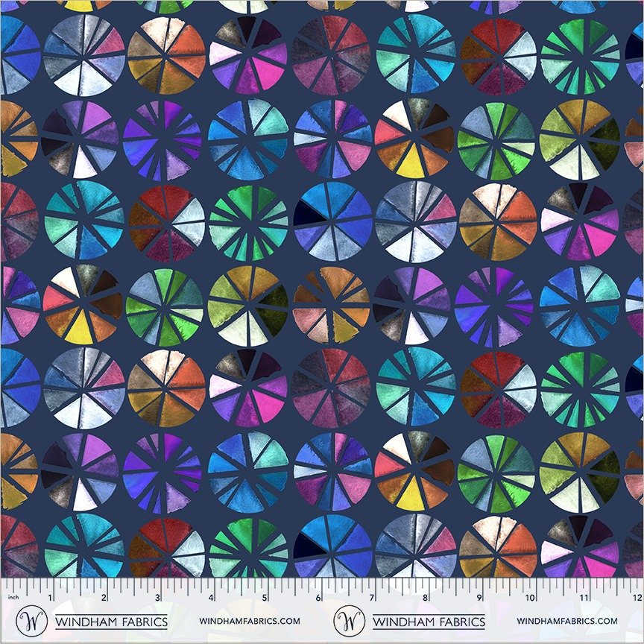Viewport: 644px width, 644px height.
Task: Open the WINDHAMFABRICS.COM link under the 4-inch mark
Action: point(250,621)
